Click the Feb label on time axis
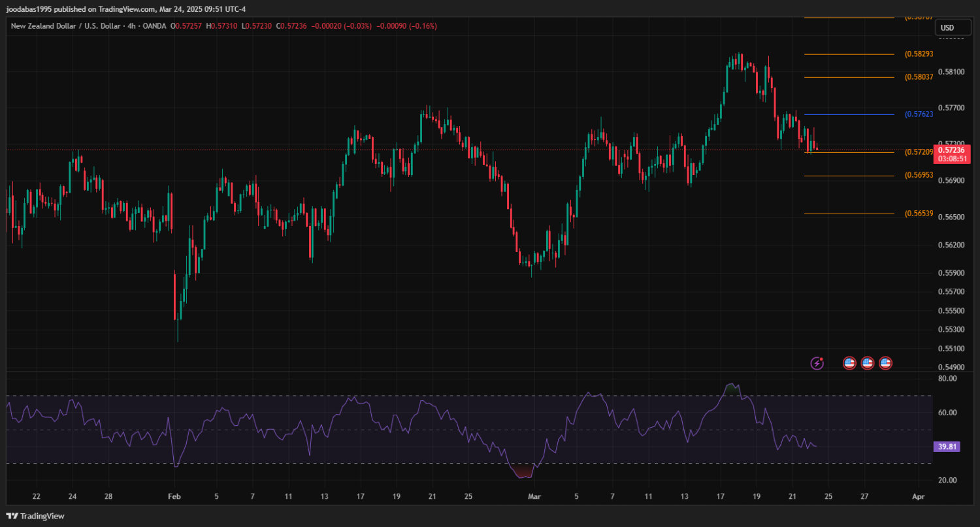The image size is (980, 527). [x=174, y=497]
